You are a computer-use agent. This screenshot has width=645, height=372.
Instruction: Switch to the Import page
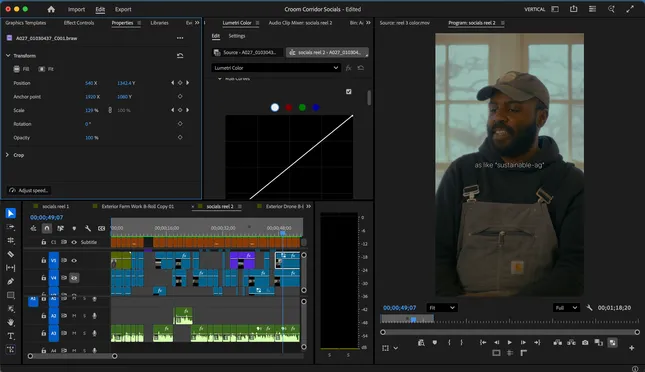[76, 9]
